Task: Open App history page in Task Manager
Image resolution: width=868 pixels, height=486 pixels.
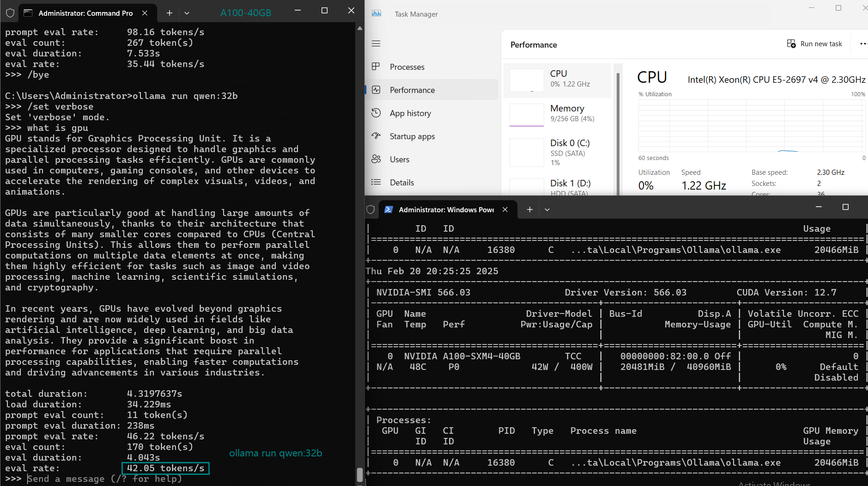Action: [x=432, y=113]
